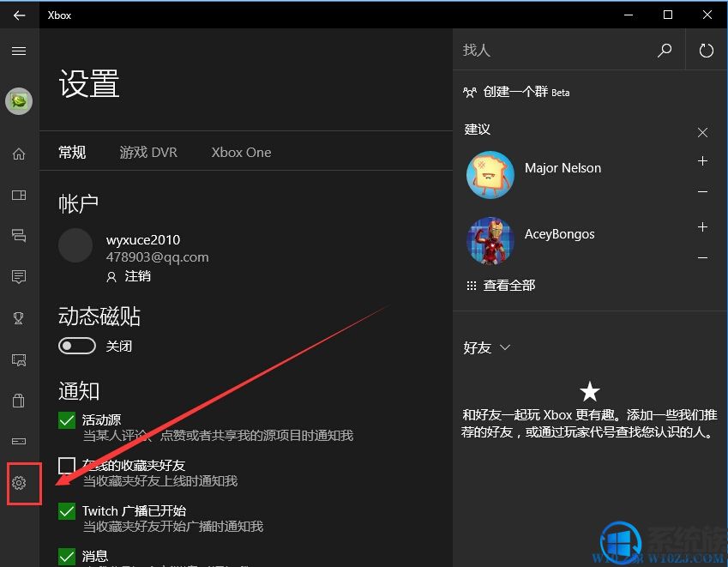Uncheck the messages notification checkbox
This screenshot has height=567, width=728.
[x=67, y=557]
